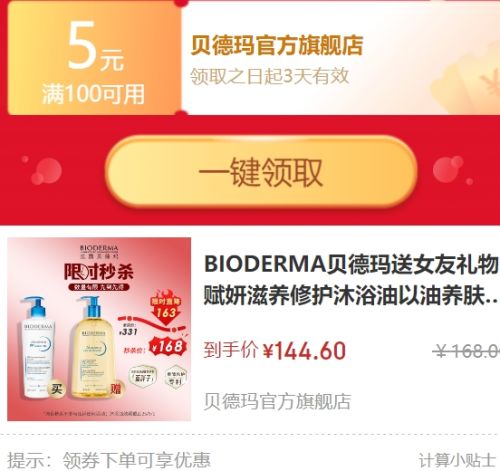Open 贝德玛官方旗舰店 coupon title
500x471 pixels.
coord(277,45)
